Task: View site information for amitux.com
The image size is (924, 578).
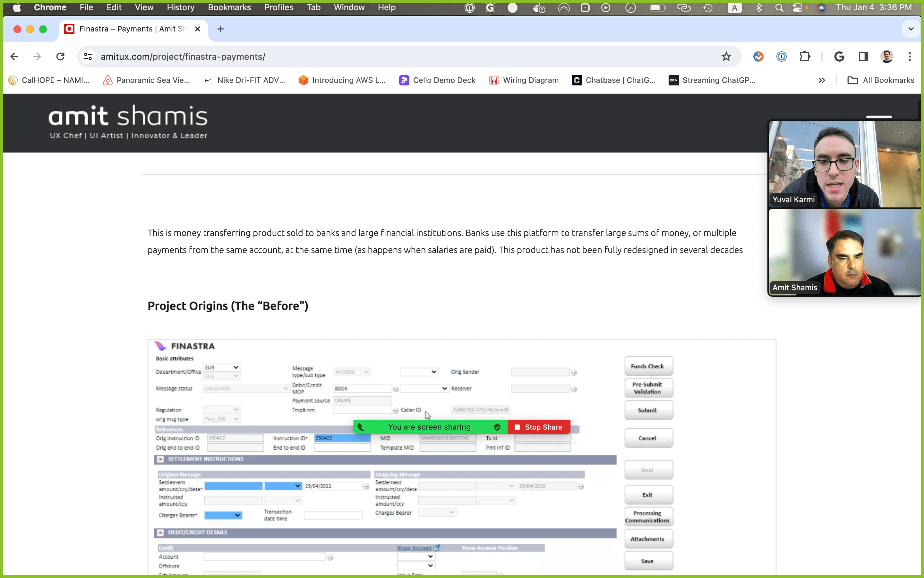Action: pos(88,57)
